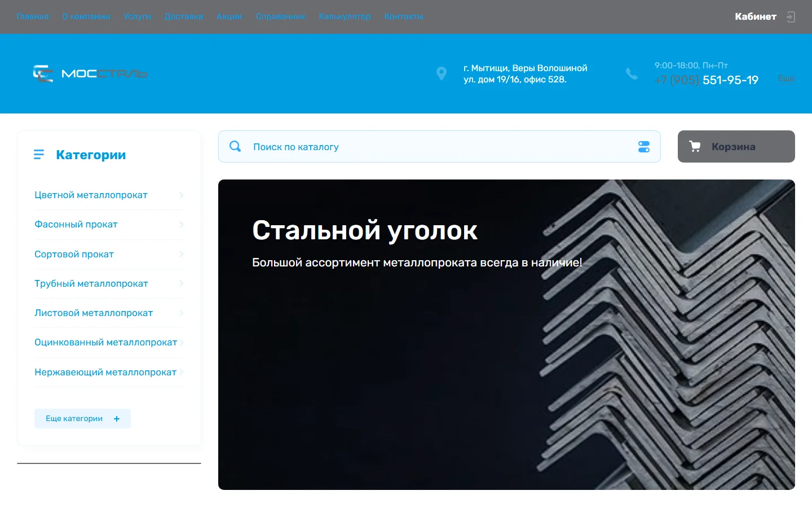Click Еще категории button
This screenshot has height=508, width=812.
pyautogui.click(x=82, y=418)
